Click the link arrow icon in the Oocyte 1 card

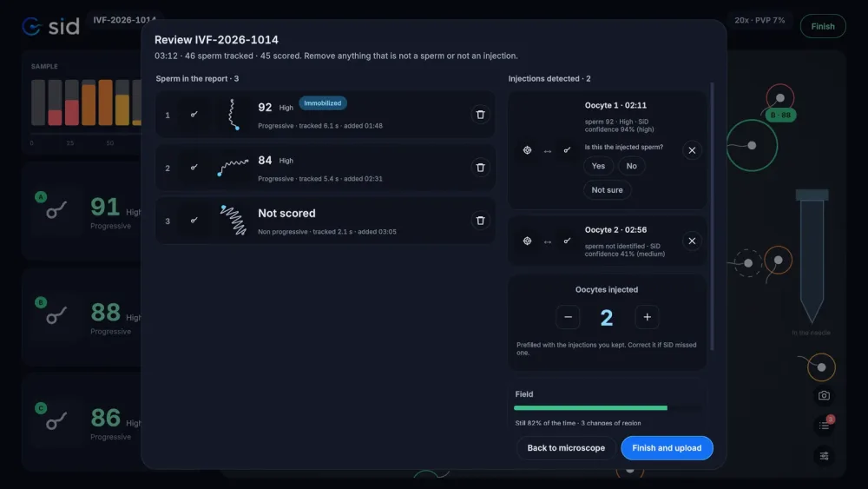(x=547, y=151)
